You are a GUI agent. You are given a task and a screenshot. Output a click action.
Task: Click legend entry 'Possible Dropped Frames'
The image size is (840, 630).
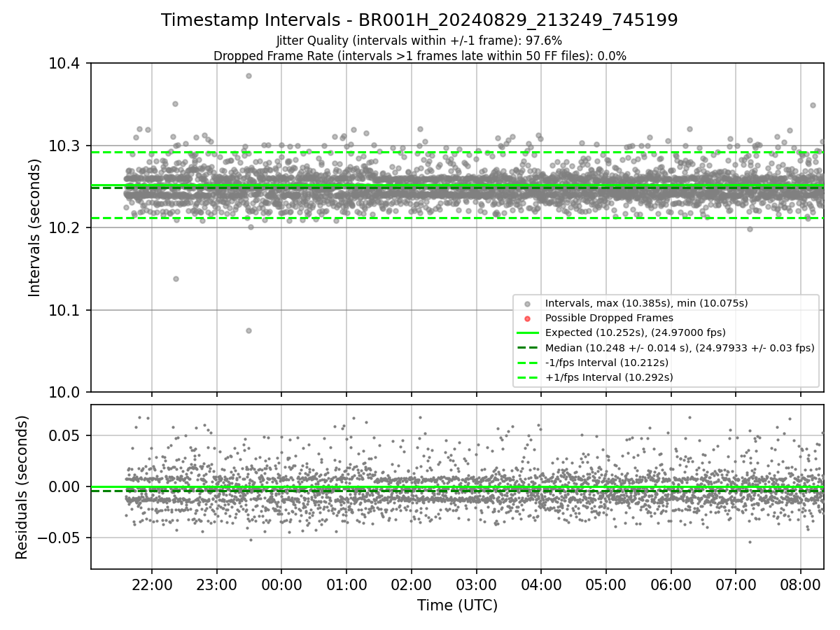coord(609,318)
